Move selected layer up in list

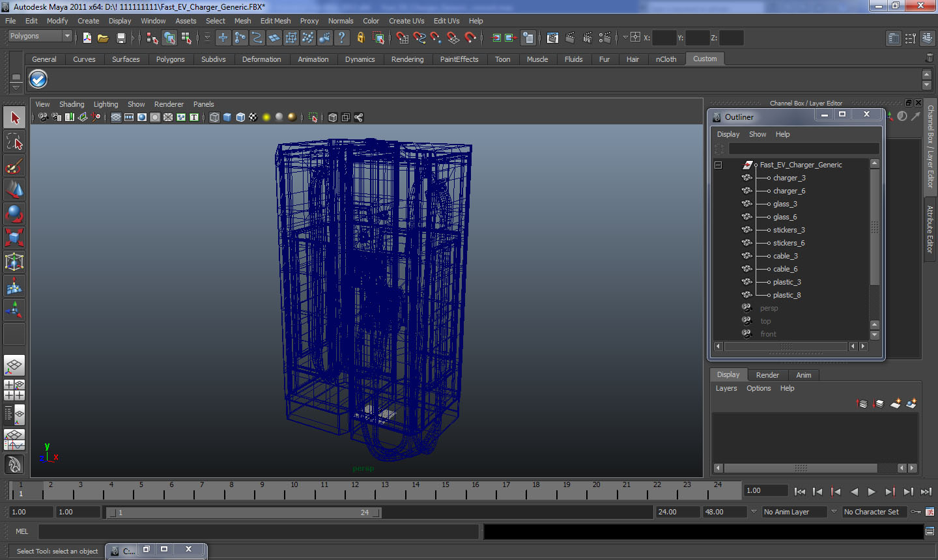click(x=862, y=404)
